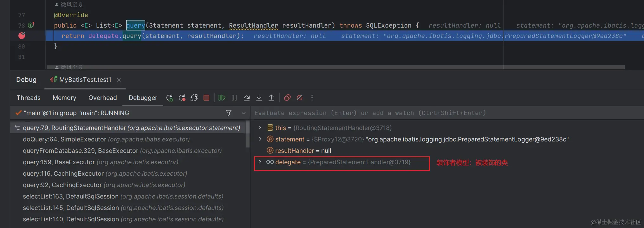Image resolution: width=644 pixels, height=228 pixels.
Task: Click the toggle auto-test rerun icon
Action: click(194, 98)
